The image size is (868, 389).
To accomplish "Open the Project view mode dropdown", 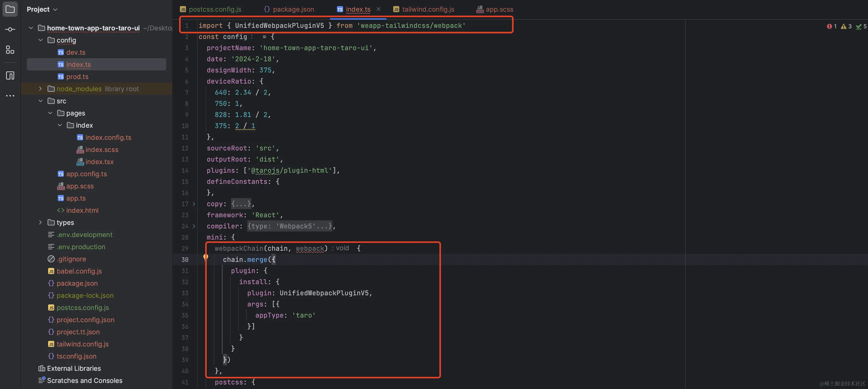I will tap(56, 9).
